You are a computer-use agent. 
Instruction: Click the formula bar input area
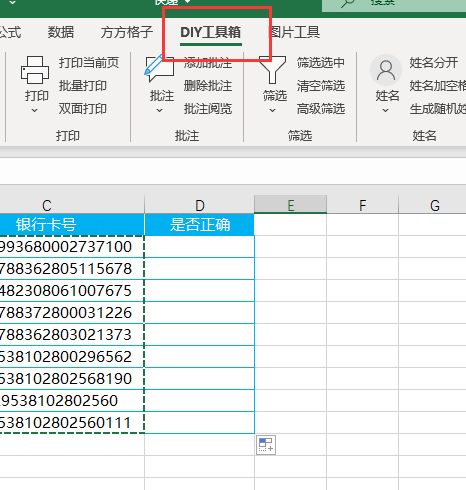coord(233,171)
